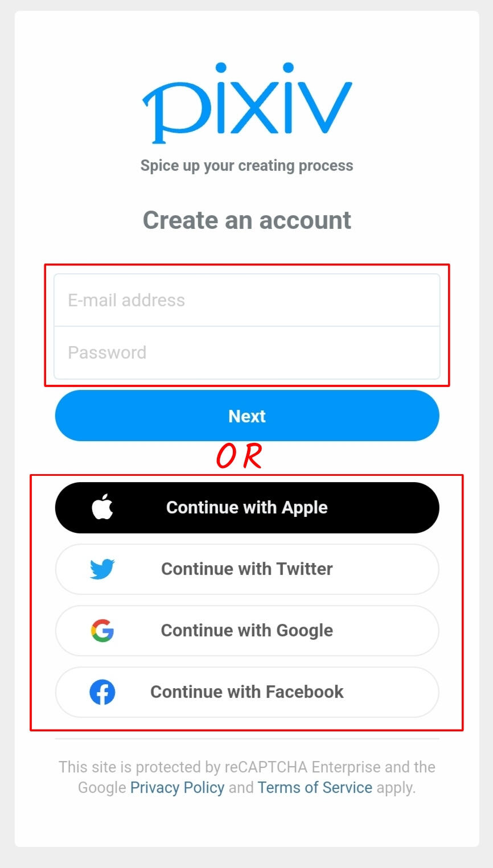Image resolution: width=493 pixels, height=868 pixels.
Task: Click the Facebook f icon
Action: click(x=102, y=692)
